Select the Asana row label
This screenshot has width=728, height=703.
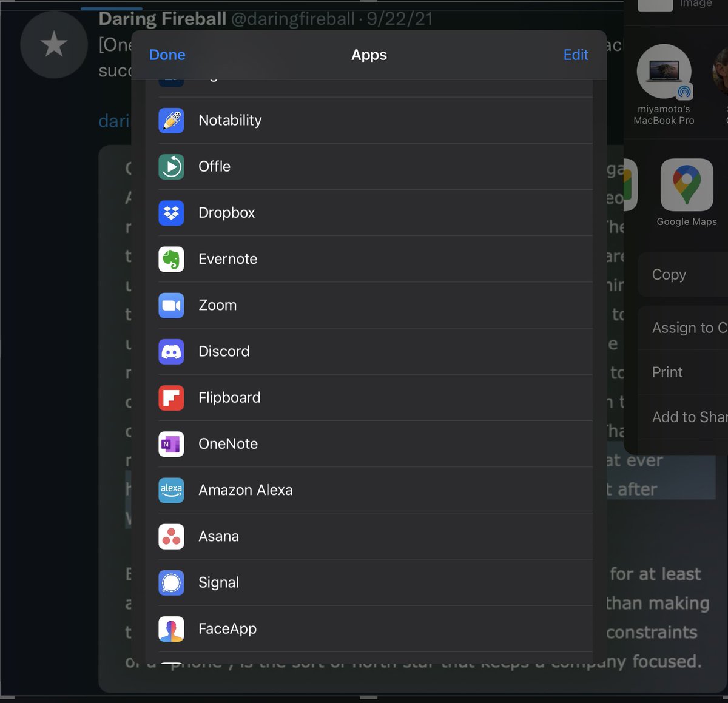point(218,536)
